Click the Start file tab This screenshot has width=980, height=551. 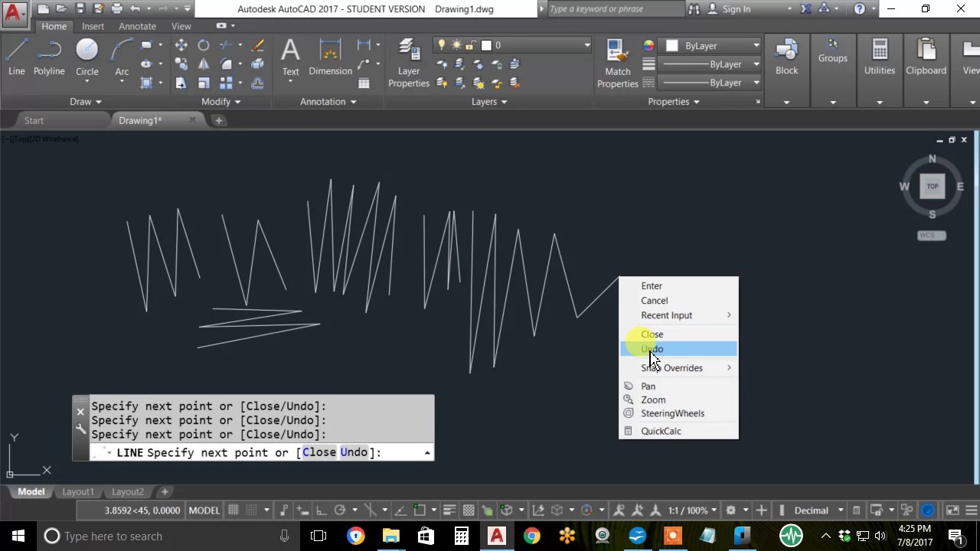(34, 120)
